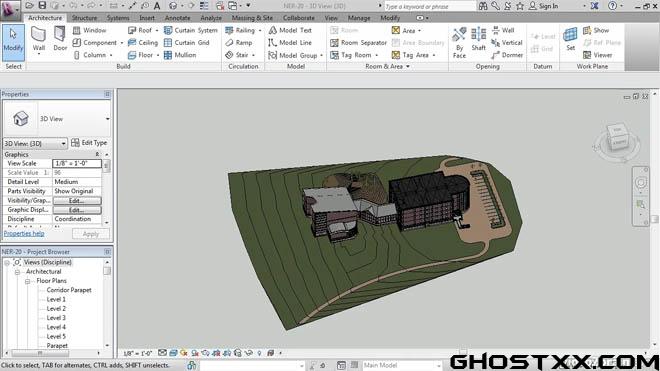Open the Tag Area dropdown arrow
660x371 pixels.
(434, 55)
